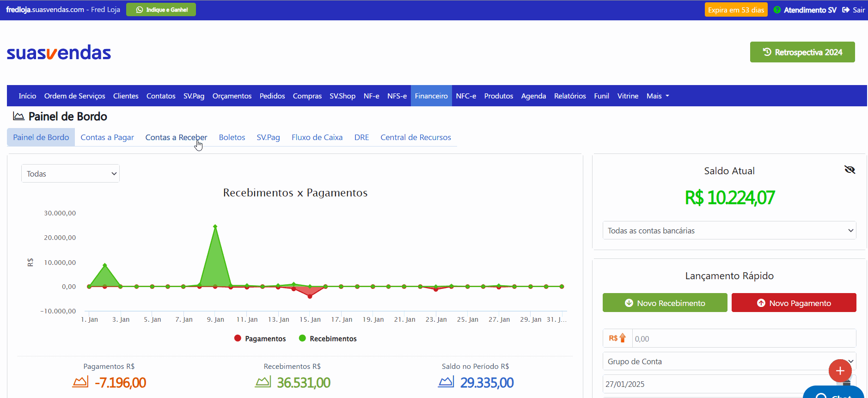The image size is (868, 398).
Task: Open the Início menu item
Action: tap(27, 96)
